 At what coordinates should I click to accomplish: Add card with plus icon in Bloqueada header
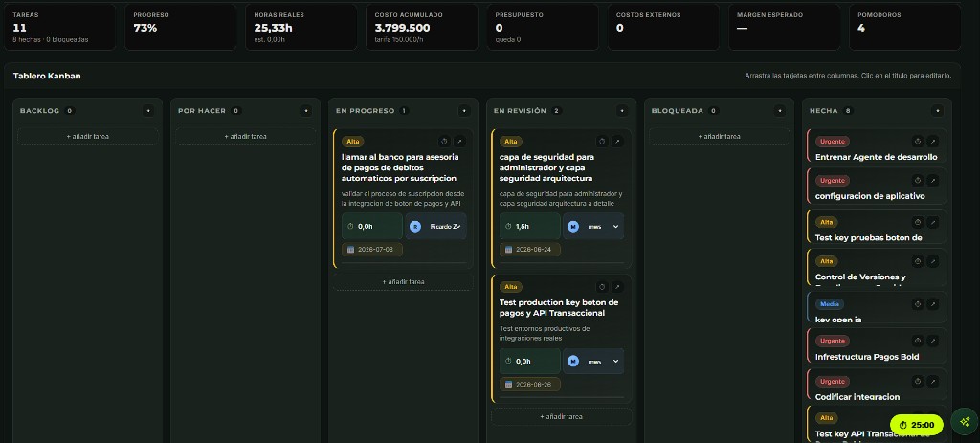click(780, 111)
